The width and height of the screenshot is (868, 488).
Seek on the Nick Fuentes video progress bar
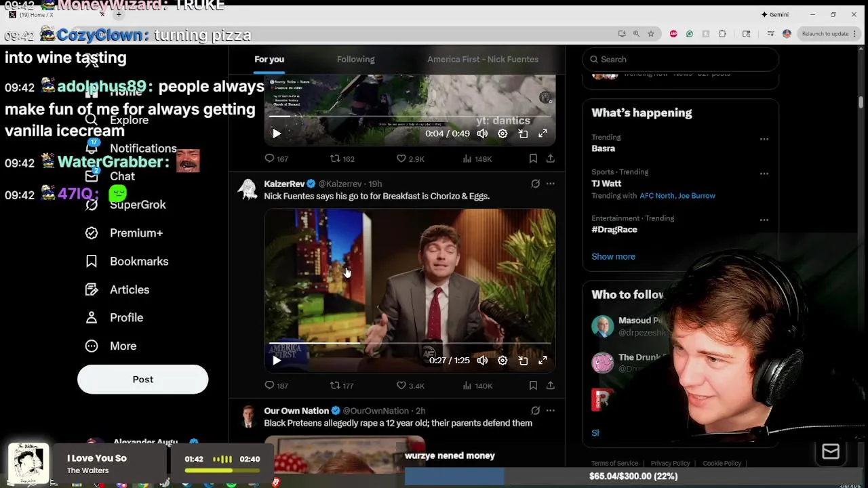pyautogui.click(x=410, y=344)
